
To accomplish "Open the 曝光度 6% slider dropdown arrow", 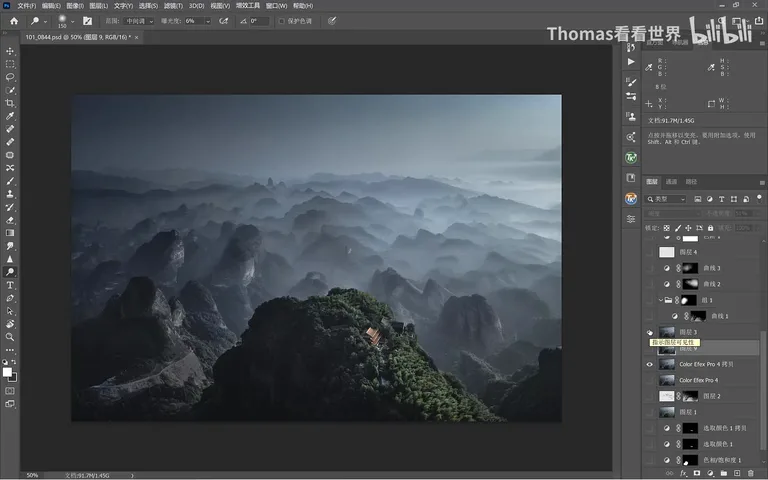I will coord(208,21).
